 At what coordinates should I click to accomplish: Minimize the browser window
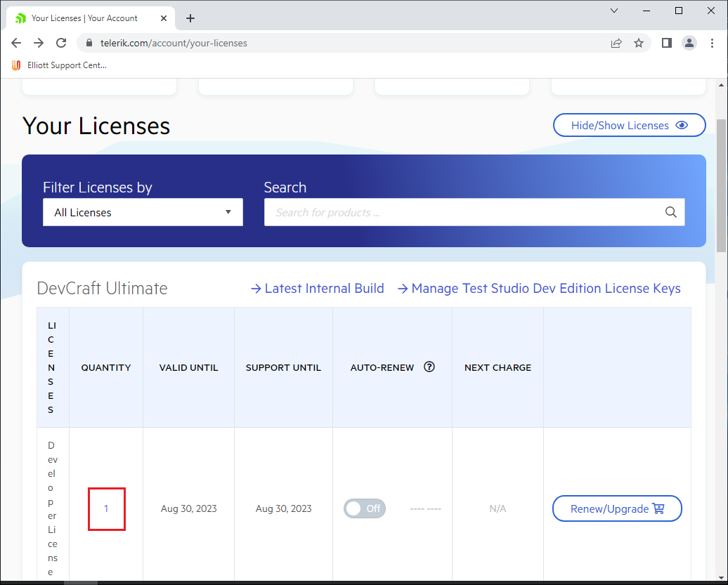tap(646, 11)
